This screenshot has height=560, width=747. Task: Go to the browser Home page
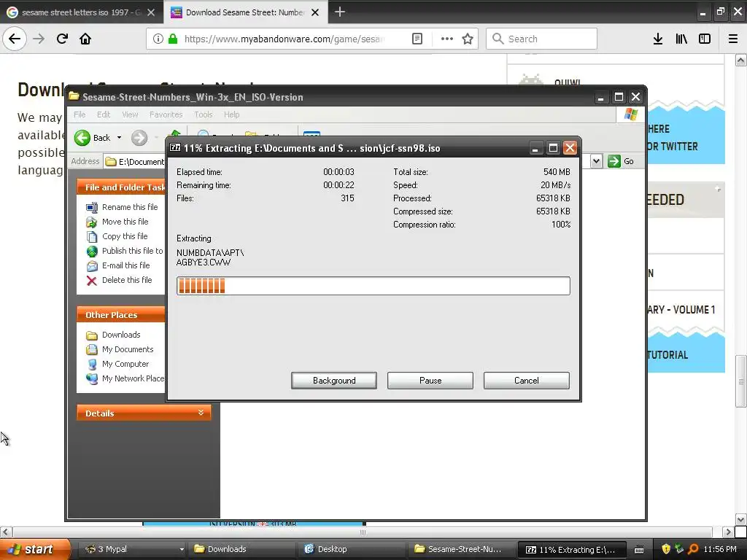[x=85, y=39]
